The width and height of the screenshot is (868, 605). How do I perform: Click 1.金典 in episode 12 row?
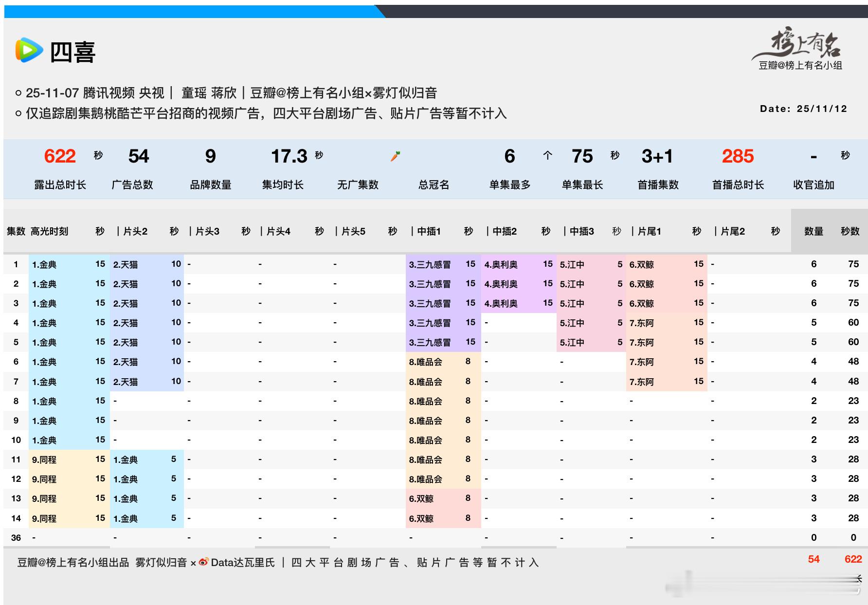point(126,479)
